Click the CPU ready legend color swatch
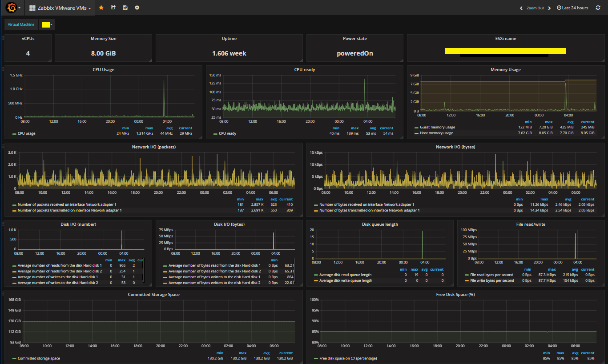The image size is (608, 364). click(215, 133)
